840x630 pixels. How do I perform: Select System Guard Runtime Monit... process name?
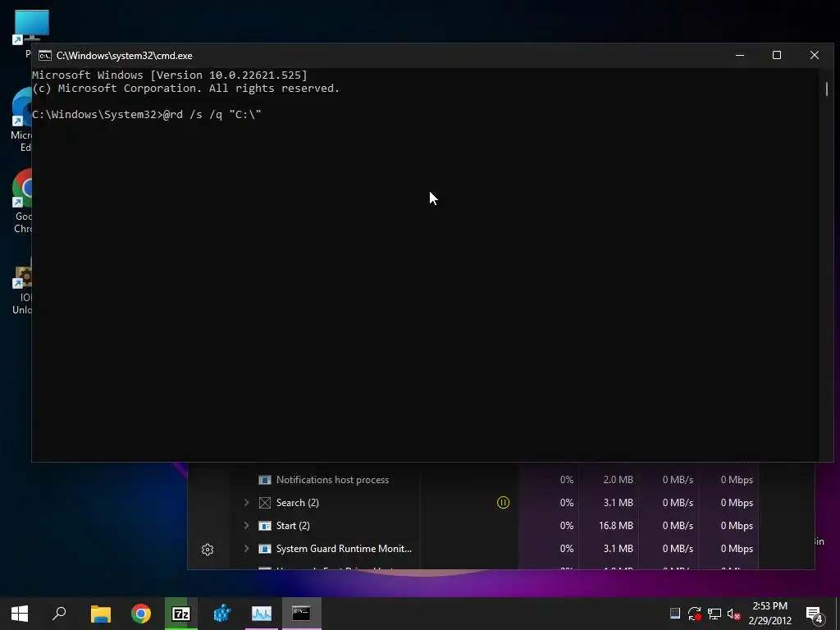[x=344, y=549]
